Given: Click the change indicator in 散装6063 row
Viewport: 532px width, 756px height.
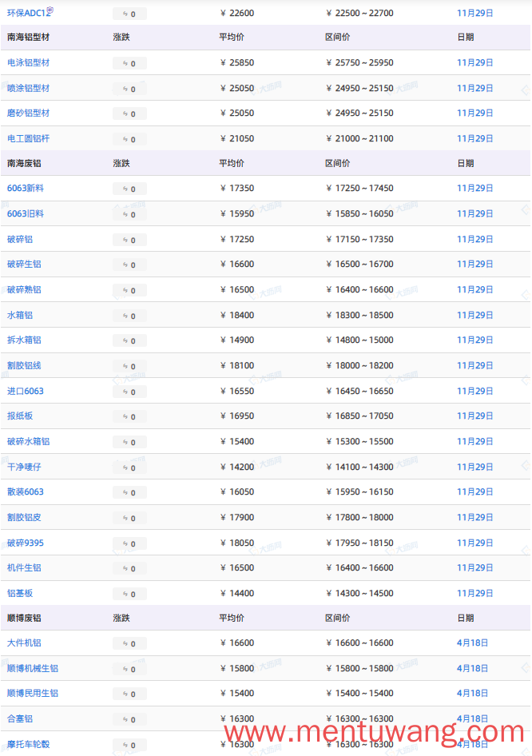Looking at the screenshot, I should tap(129, 493).
